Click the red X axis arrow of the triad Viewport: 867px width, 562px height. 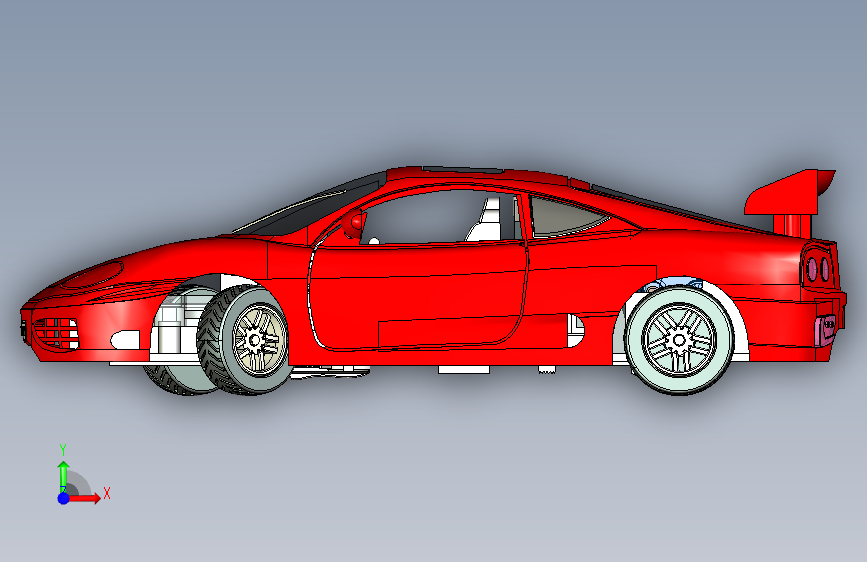[85, 498]
